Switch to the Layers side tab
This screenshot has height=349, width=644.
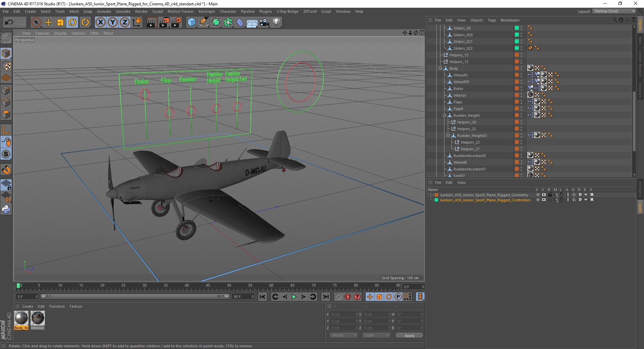tap(640, 207)
